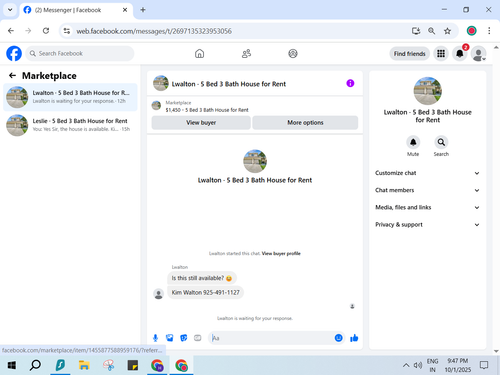Screen dimensions: 500x375
Task: Open Windows taskbar search
Action: pyautogui.click(x=35, y=366)
